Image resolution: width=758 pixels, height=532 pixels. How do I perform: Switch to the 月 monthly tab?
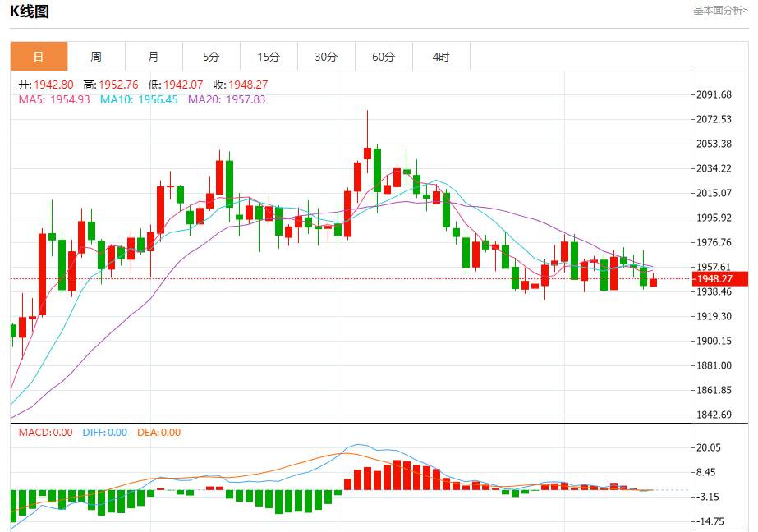point(154,57)
